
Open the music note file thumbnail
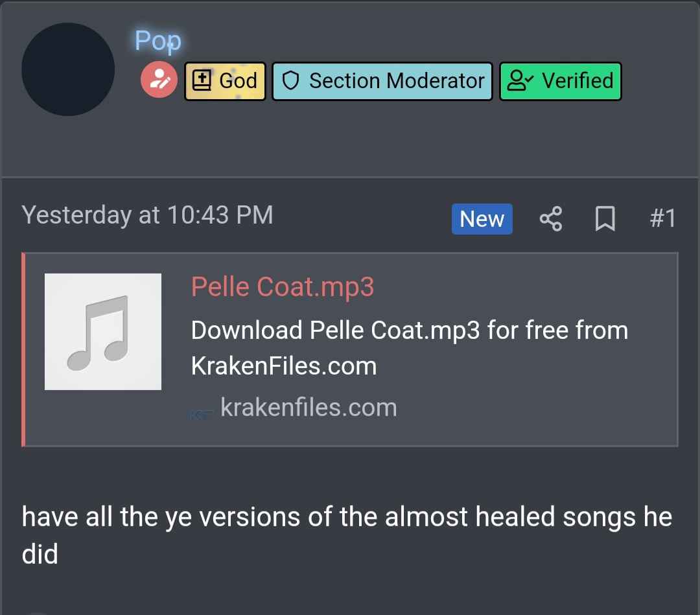(103, 332)
